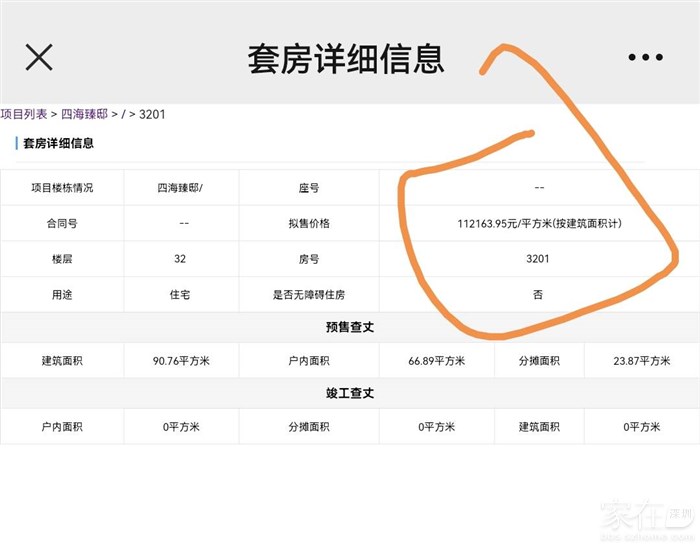Screen dimensions: 700x544
Task: Select the 112163.95元/平方米 price value
Action: tap(539, 223)
